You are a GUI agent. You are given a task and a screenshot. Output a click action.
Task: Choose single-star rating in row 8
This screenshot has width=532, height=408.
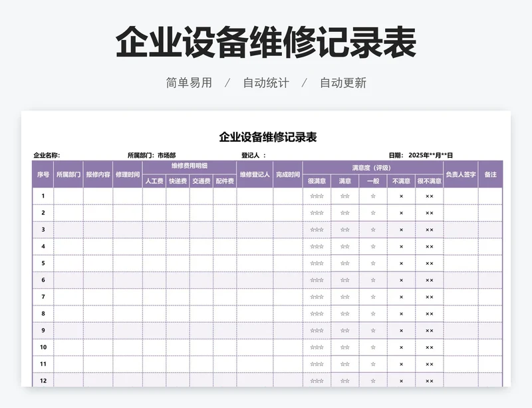point(373,314)
